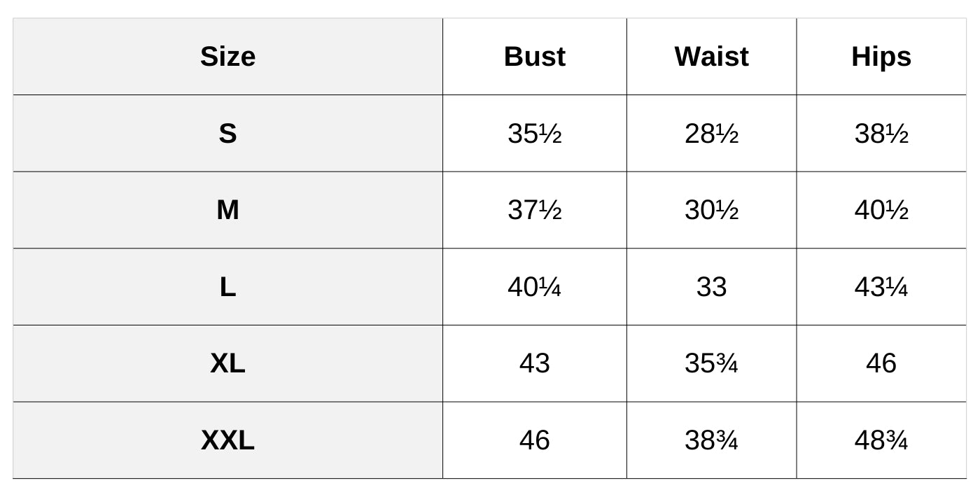
Task: Click the L hips value 43¼
Action: pos(881,287)
